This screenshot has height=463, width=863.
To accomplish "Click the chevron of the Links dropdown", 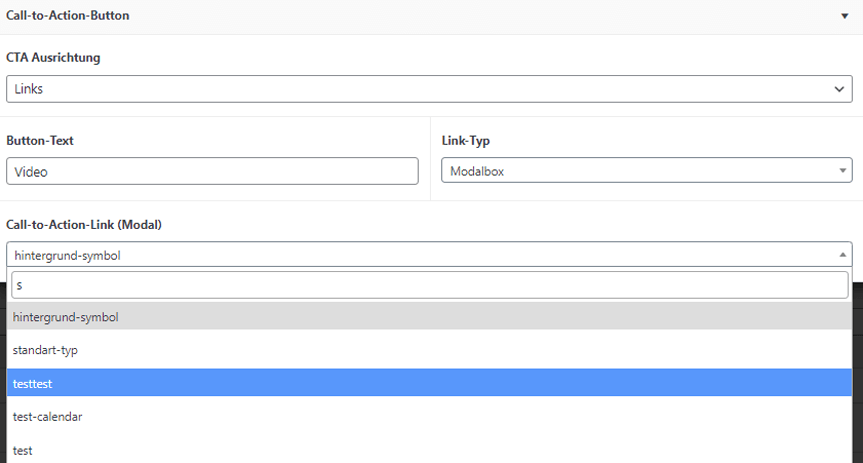I will (839, 89).
